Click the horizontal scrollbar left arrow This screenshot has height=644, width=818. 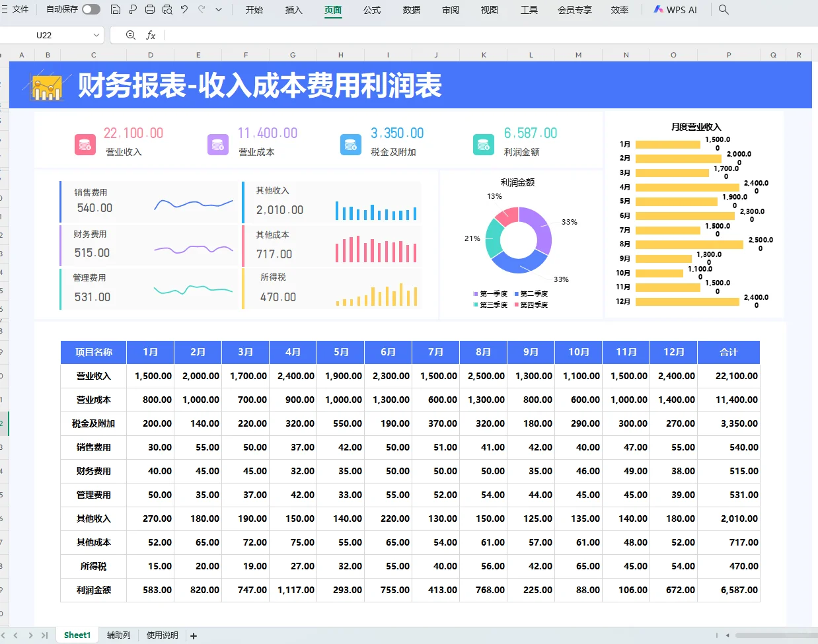(x=727, y=635)
